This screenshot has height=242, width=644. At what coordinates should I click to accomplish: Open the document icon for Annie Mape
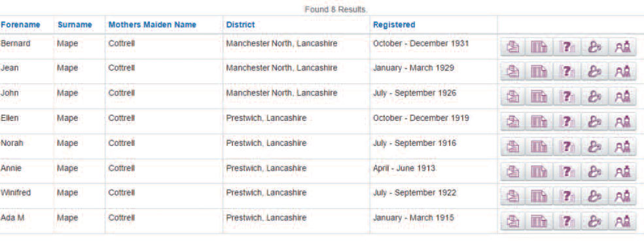point(512,172)
